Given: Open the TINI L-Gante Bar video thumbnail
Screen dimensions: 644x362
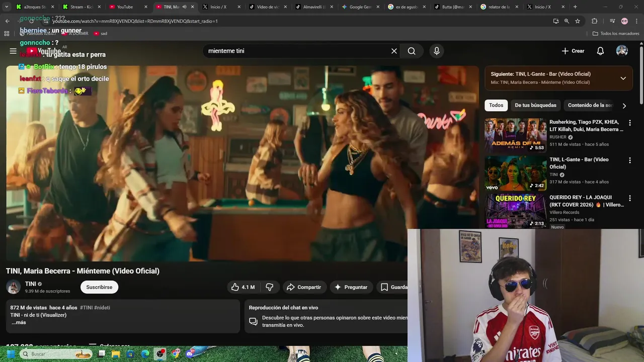Looking at the screenshot, I should pyautogui.click(x=515, y=173).
